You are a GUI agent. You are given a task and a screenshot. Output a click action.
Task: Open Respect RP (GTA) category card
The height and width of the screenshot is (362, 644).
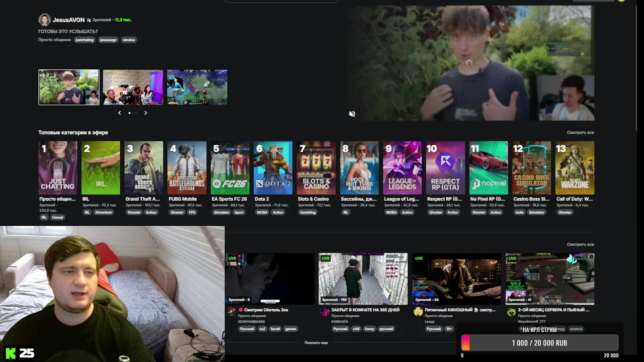point(446,168)
